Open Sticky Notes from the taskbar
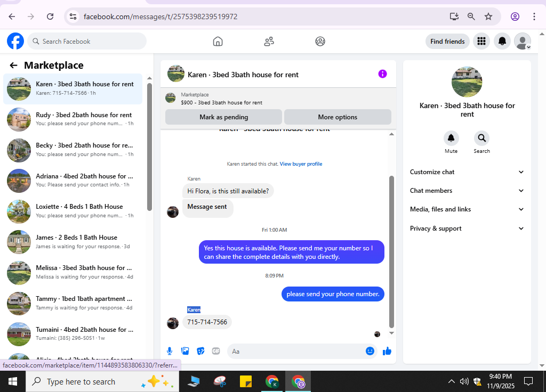This screenshot has height=392, width=546. tap(246, 381)
